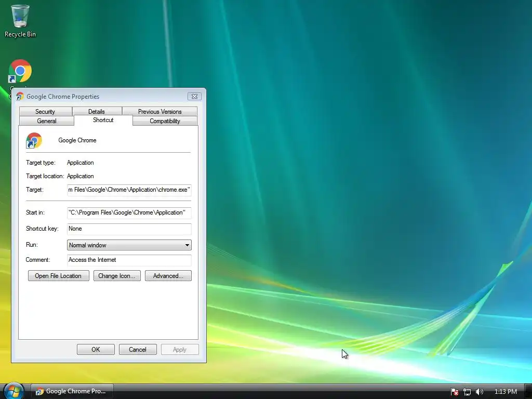Select the Shortcut tab
The image size is (532, 399).
click(103, 120)
